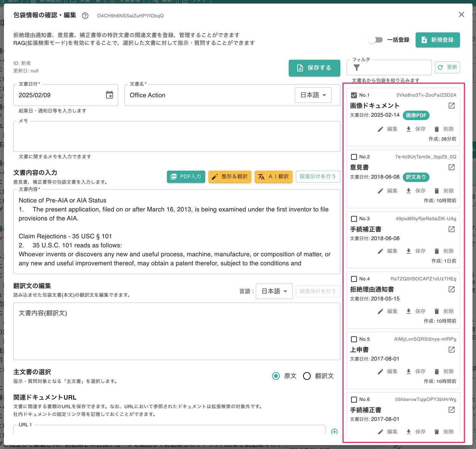476x449 pixels.
Task: Click 編集 pencil for No.3 手続補正書
Action: [387, 251]
